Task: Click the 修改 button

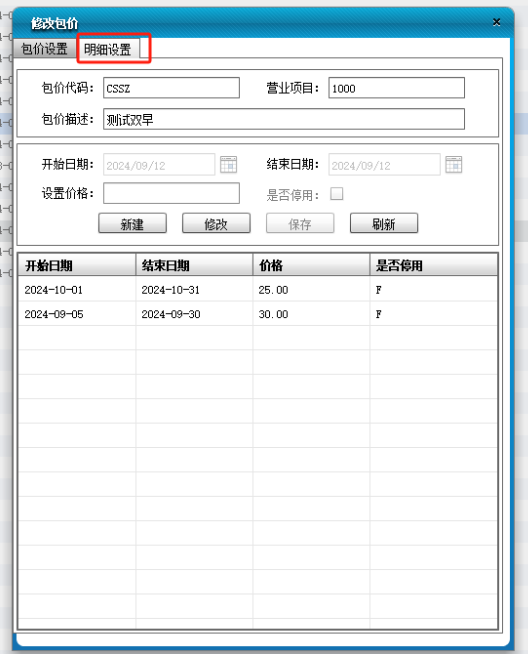Action: tap(216, 224)
